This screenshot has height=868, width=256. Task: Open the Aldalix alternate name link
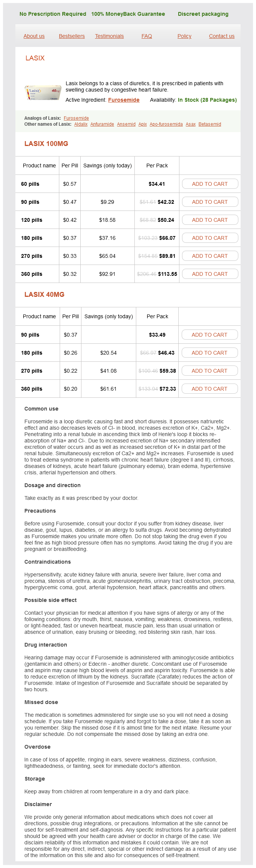point(81,124)
